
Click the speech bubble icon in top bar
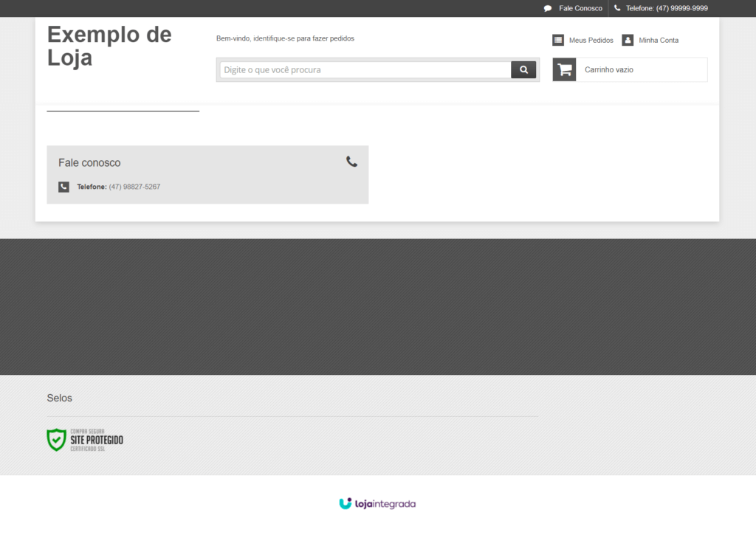pos(548,9)
